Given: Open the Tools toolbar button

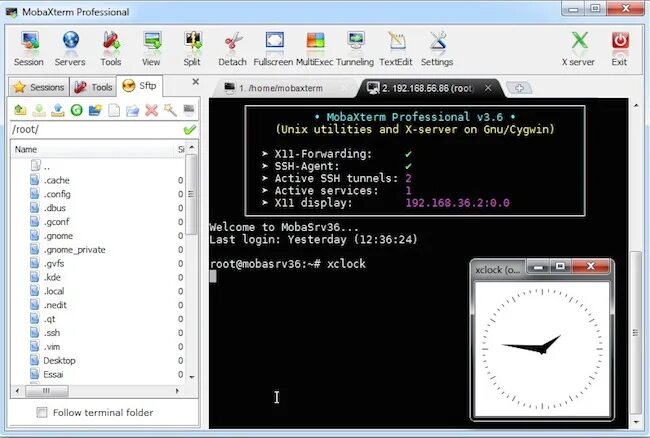Looking at the screenshot, I should (x=111, y=48).
